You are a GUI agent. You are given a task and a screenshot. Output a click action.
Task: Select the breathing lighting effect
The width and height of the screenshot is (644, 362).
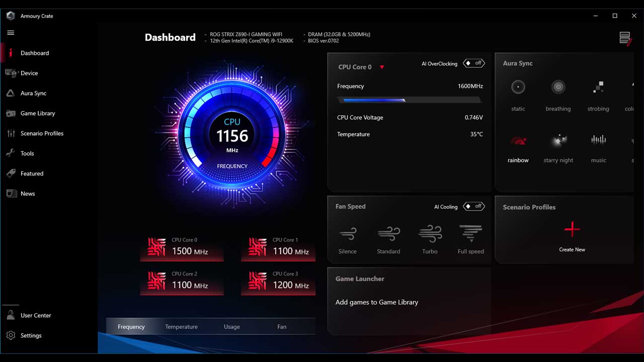558,95
